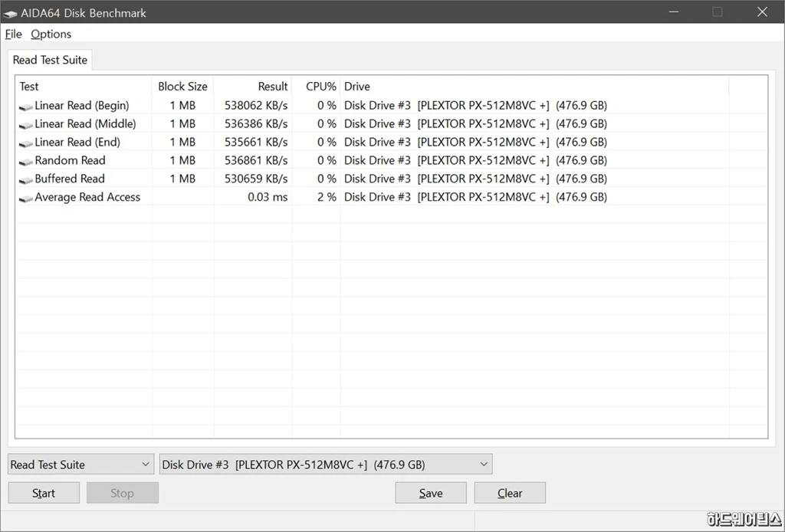Open the Disk Drive #3 drive selector dropdown
This screenshot has height=532, width=785.
click(x=326, y=465)
